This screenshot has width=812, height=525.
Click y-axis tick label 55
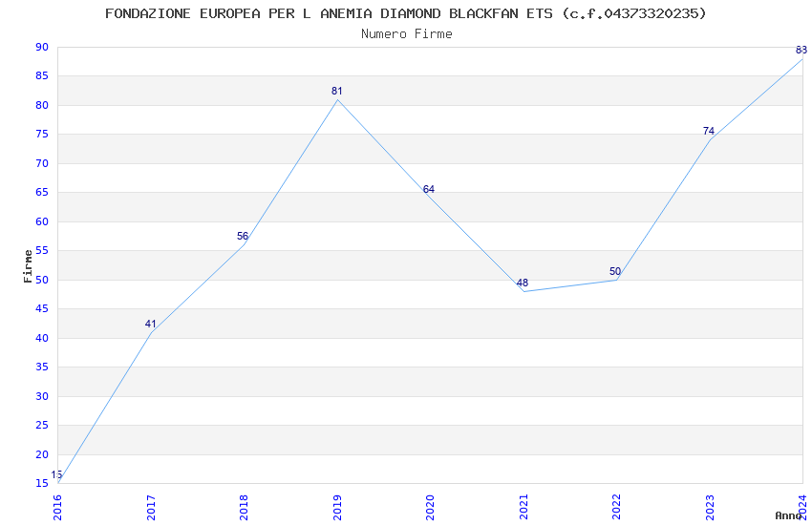click(x=42, y=250)
